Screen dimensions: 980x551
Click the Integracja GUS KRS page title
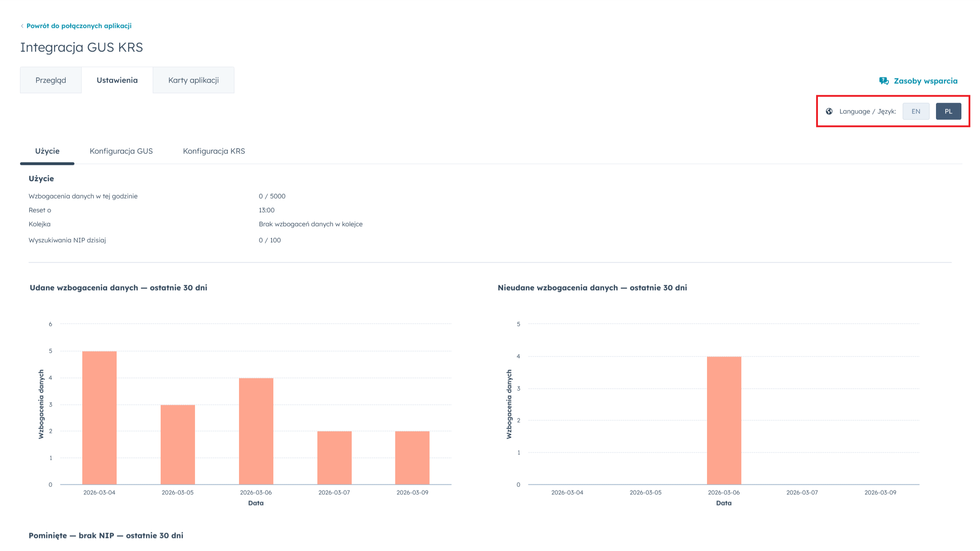[x=82, y=47]
